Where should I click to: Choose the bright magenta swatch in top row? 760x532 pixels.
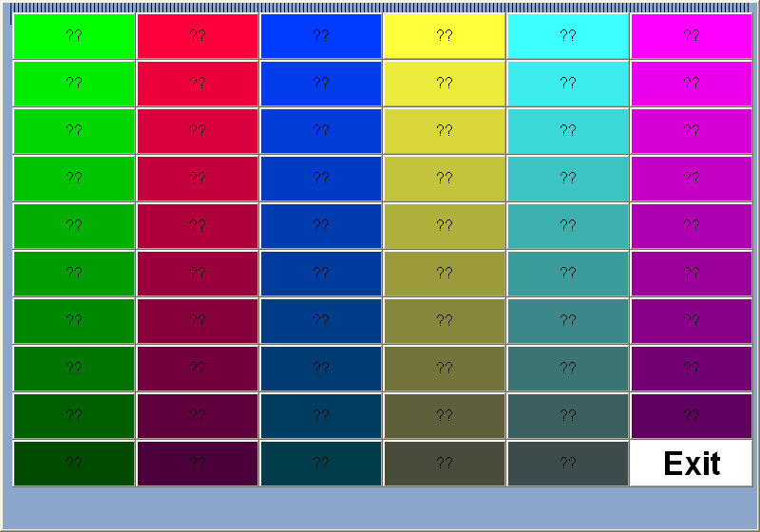[x=692, y=36]
